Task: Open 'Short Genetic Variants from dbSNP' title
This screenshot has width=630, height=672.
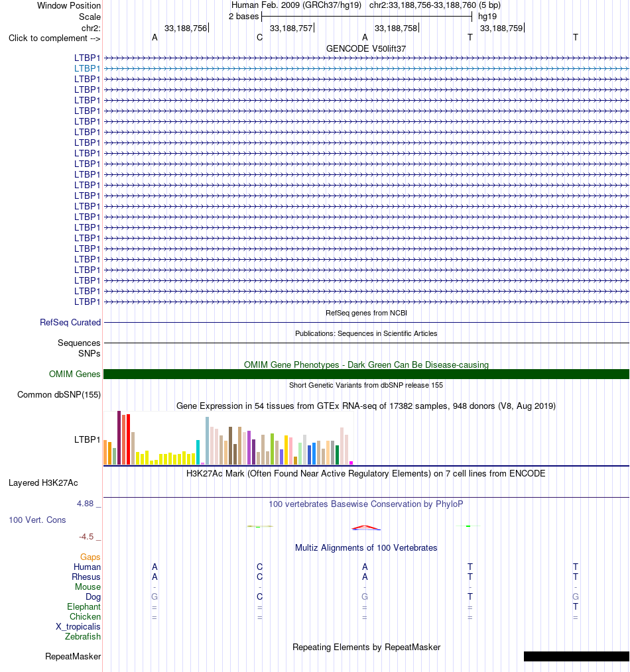Action: [x=366, y=385]
